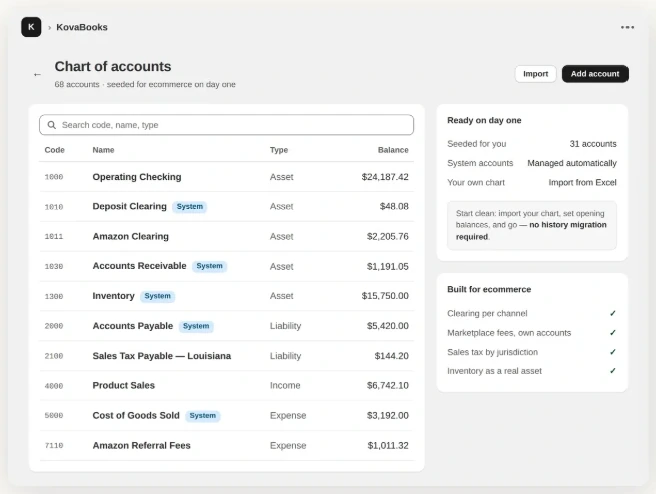Click the $5,420.00 balance
The height and width of the screenshot is (494, 656).
(387, 326)
